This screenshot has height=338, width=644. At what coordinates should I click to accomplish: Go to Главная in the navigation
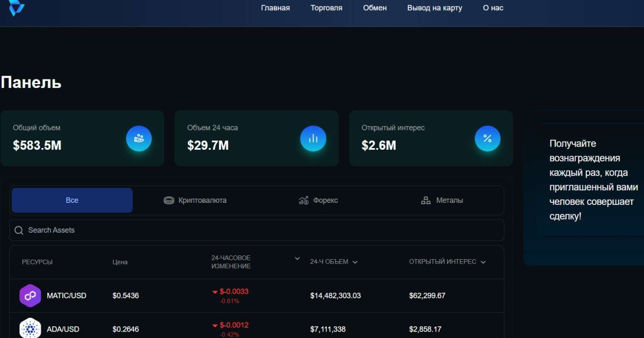275,8
